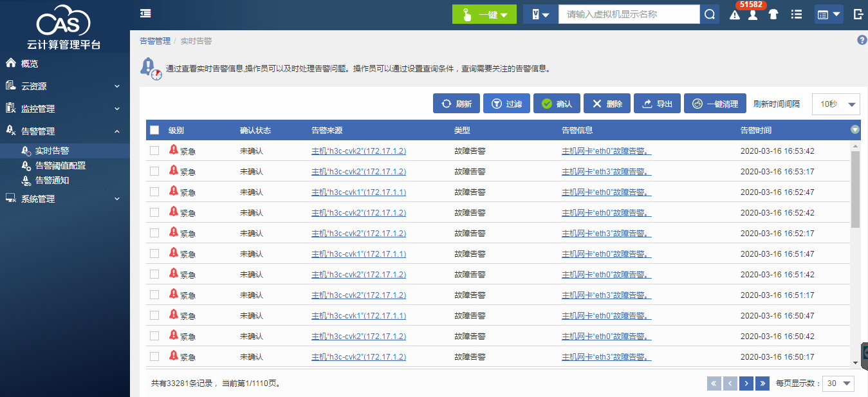
Task: Open the task list icon in header
Action: [797, 14]
